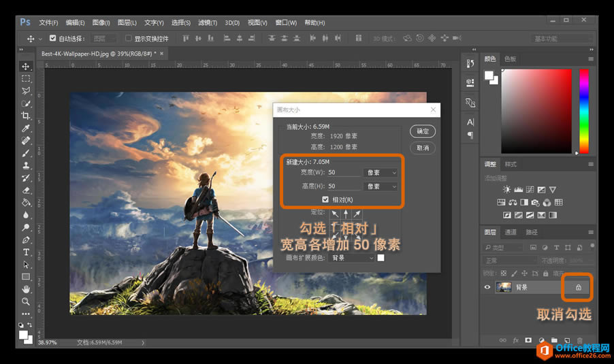Select the Crop tool

point(26,116)
